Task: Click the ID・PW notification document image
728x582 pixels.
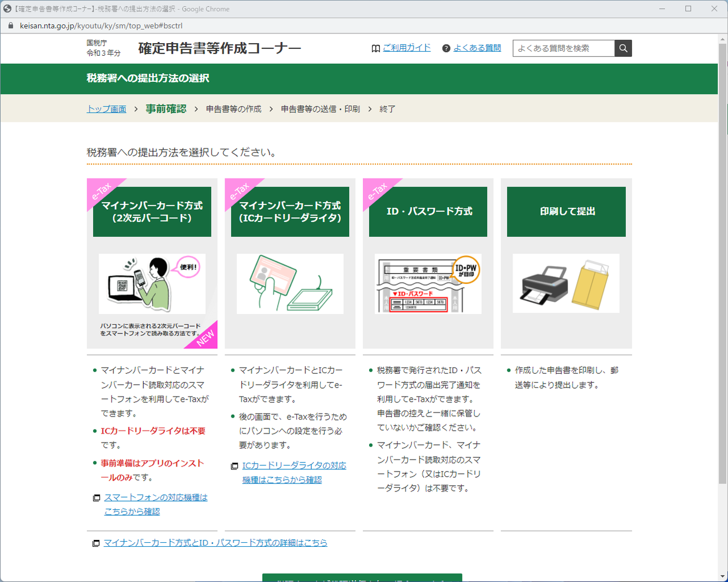Action: click(428, 284)
